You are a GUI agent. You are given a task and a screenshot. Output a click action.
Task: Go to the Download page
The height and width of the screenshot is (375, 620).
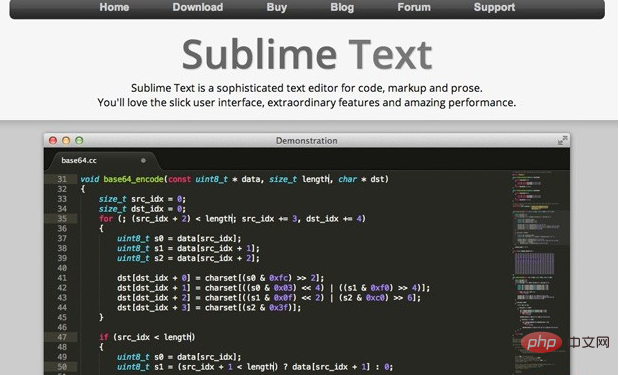click(x=198, y=7)
